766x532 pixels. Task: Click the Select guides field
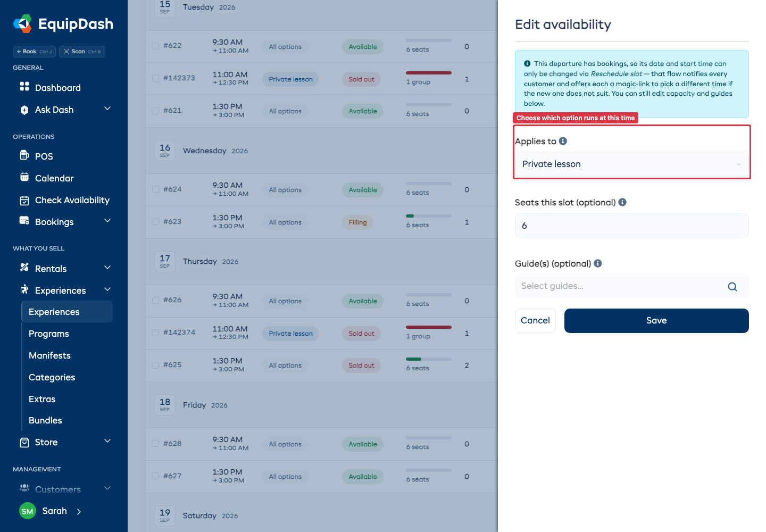pyautogui.click(x=631, y=286)
